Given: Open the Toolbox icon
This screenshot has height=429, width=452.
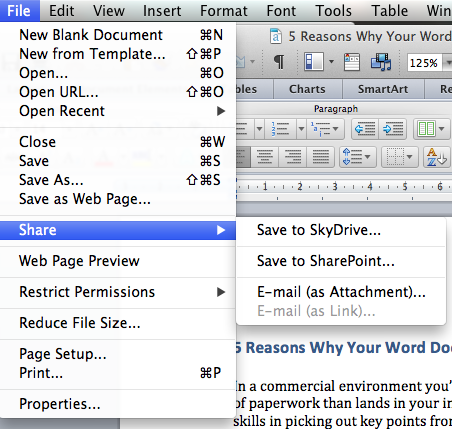Looking at the screenshot, I should click(352, 62).
